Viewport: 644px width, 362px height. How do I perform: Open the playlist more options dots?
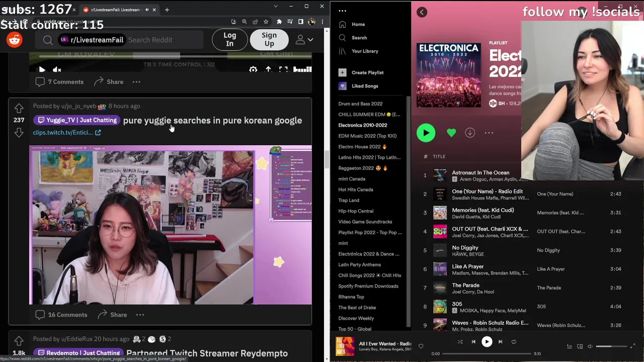[489, 133]
